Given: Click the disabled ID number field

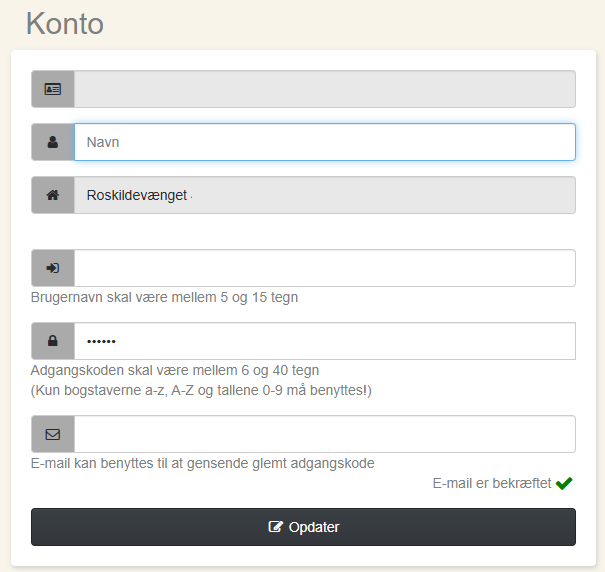Looking at the screenshot, I should point(324,89).
